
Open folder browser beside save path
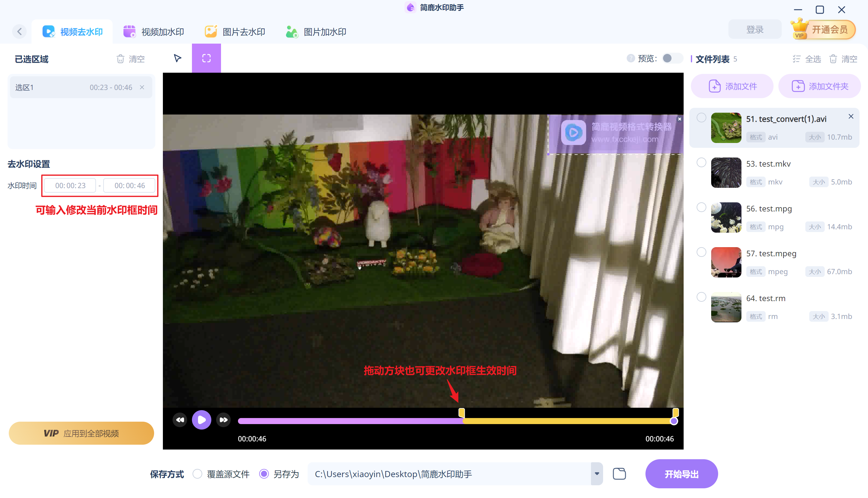[619, 474]
